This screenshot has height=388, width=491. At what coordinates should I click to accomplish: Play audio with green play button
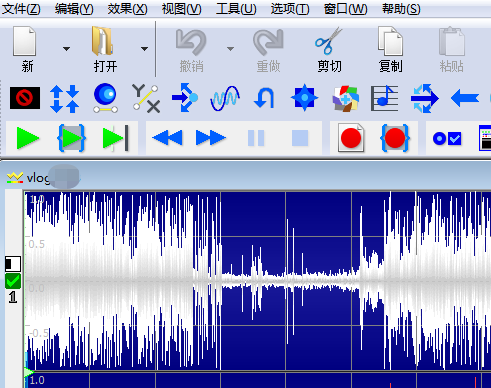pyautogui.click(x=28, y=138)
